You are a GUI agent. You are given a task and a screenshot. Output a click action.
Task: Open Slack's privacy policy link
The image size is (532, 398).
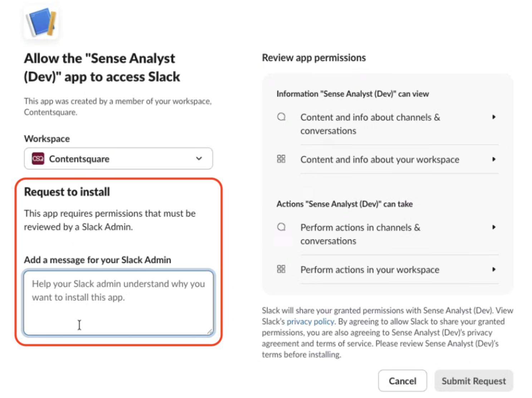coord(310,321)
